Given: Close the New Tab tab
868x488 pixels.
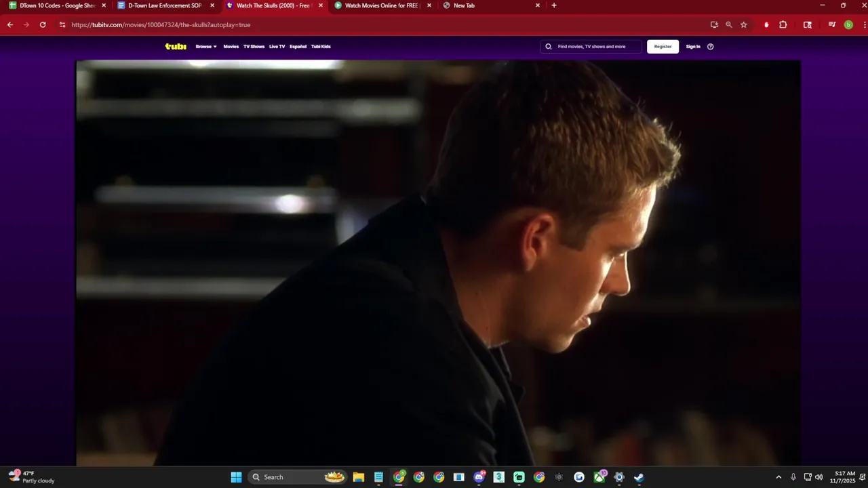Looking at the screenshot, I should coord(538,5).
